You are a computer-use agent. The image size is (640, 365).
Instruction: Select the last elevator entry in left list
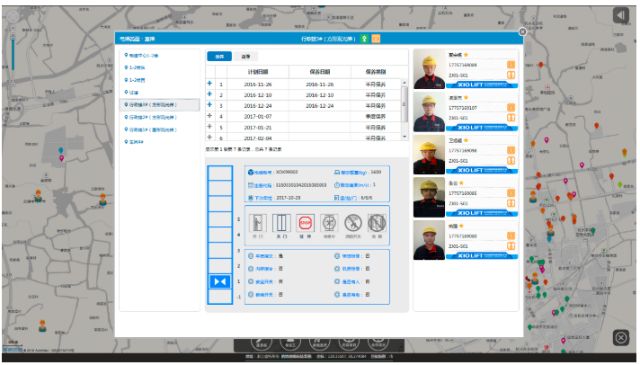click(x=136, y=142)
